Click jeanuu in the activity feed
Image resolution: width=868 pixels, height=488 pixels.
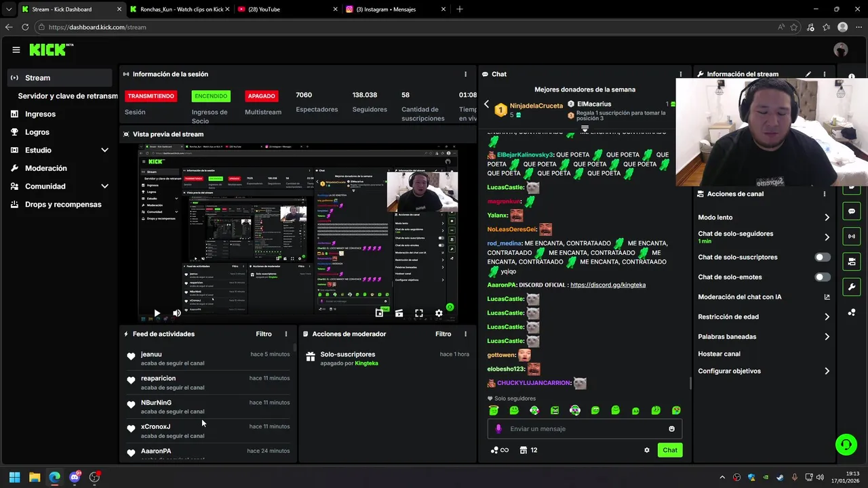click(151, 354)
